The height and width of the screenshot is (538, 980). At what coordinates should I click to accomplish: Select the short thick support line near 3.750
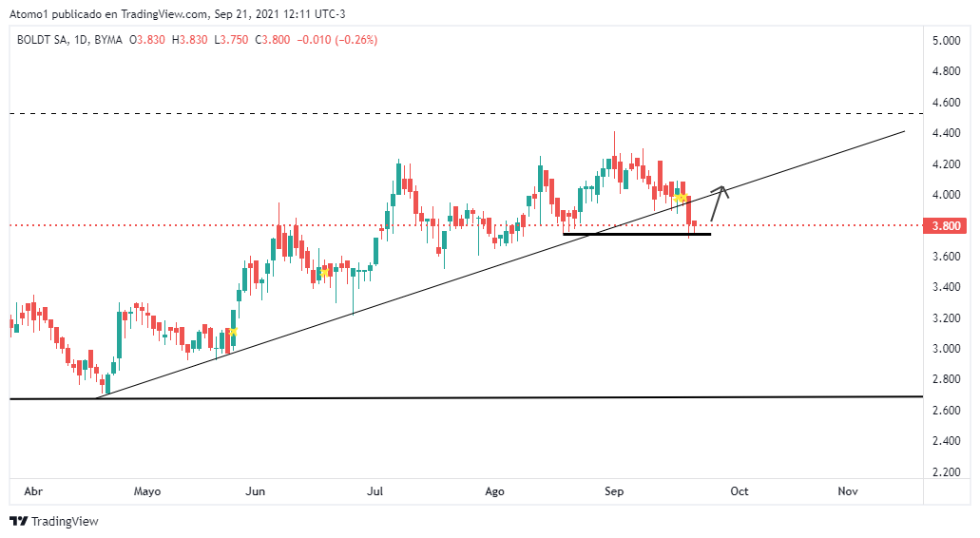tap(637, 234)
